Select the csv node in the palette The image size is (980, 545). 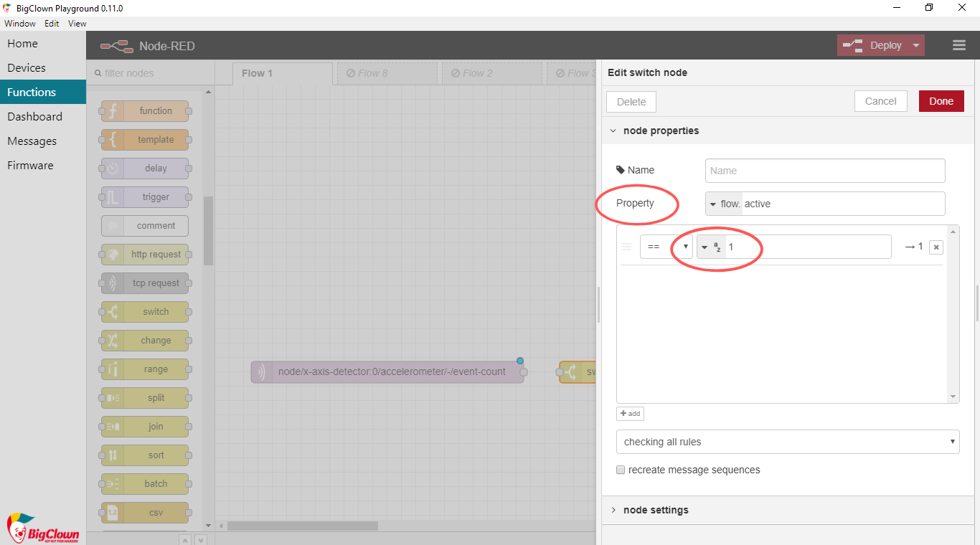[x=145, y=513]
